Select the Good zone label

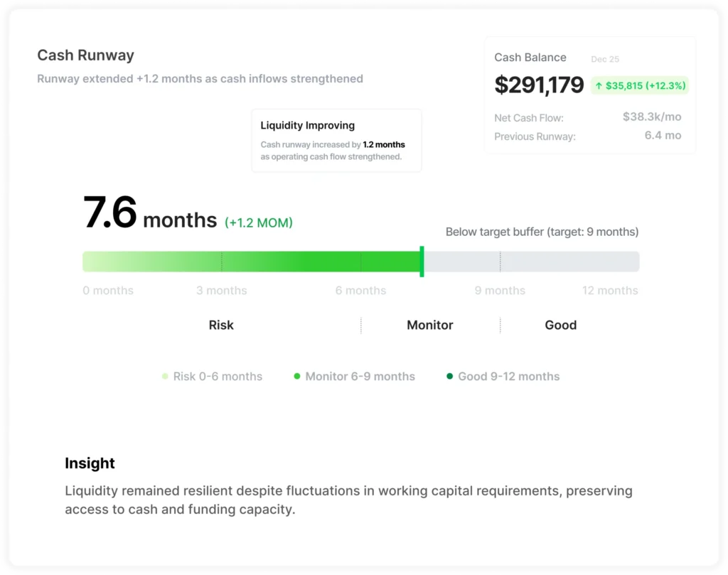[561, 325]
